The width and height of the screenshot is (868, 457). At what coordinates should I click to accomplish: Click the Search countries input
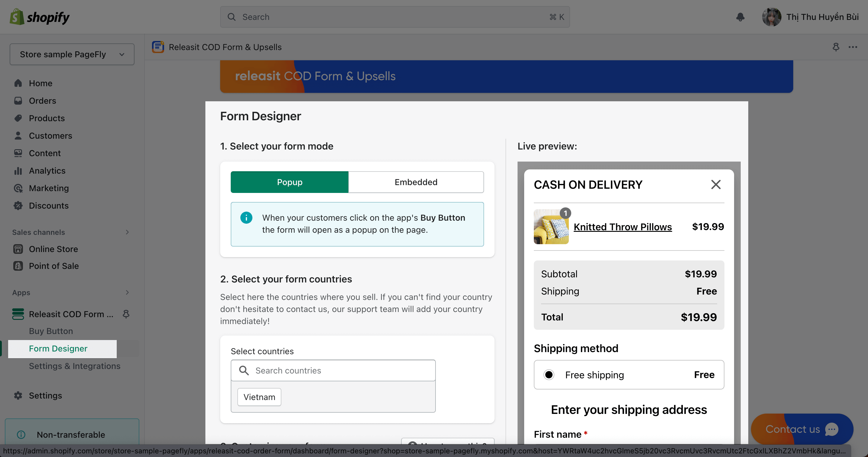click(x=333, y=370)
